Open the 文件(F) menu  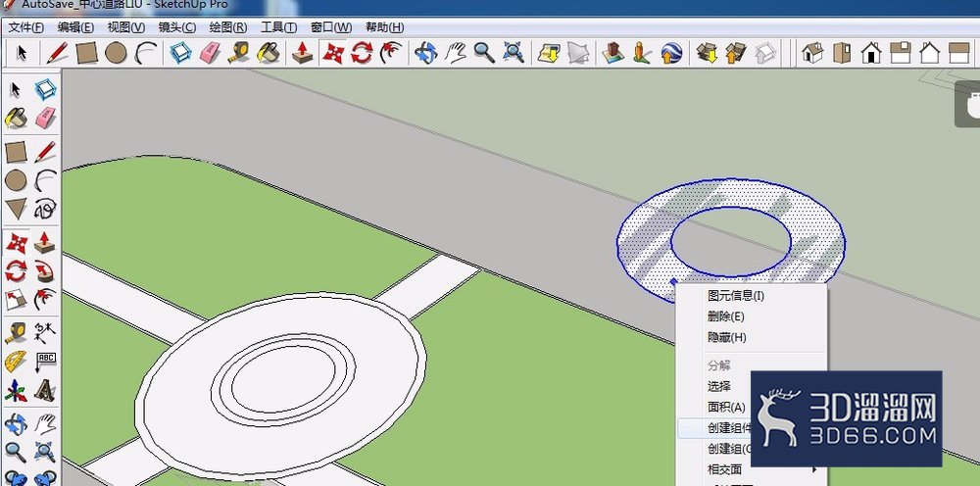(x=26, y=27)
